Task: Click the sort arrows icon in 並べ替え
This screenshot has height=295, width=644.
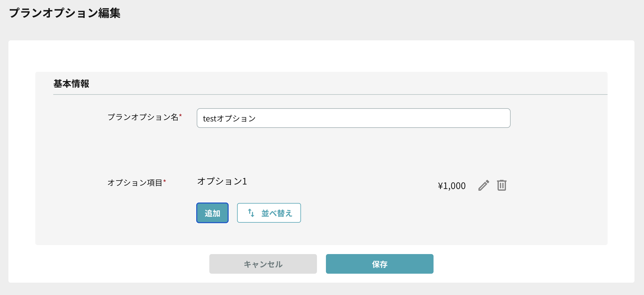Action: (251, 213)
